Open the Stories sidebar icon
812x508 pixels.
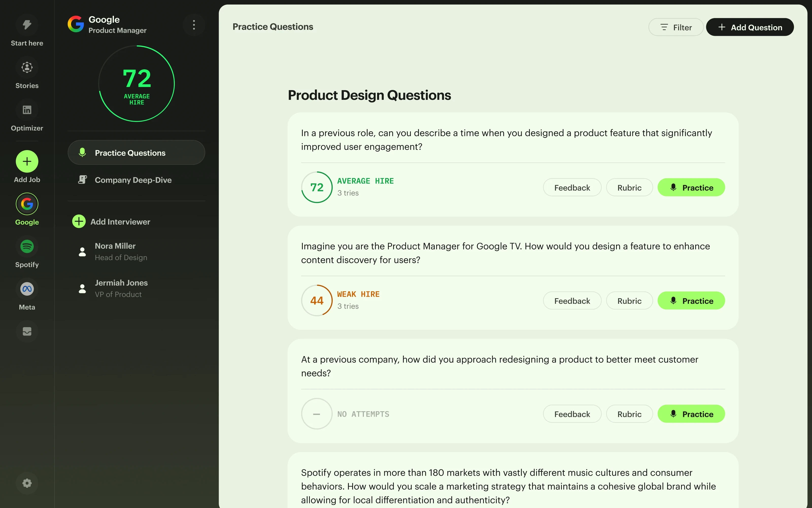pos(27,67)
